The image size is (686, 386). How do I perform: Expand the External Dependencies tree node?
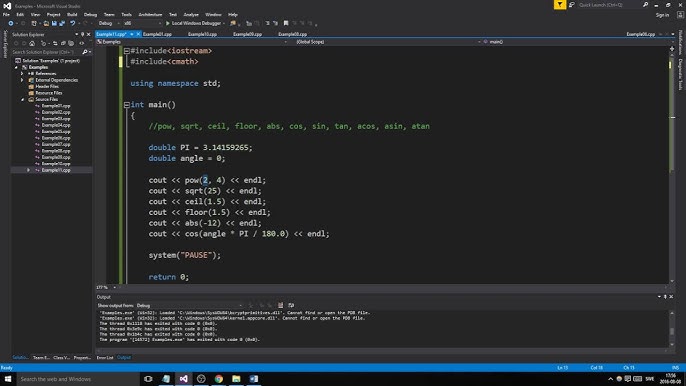[x=22, y=80]
